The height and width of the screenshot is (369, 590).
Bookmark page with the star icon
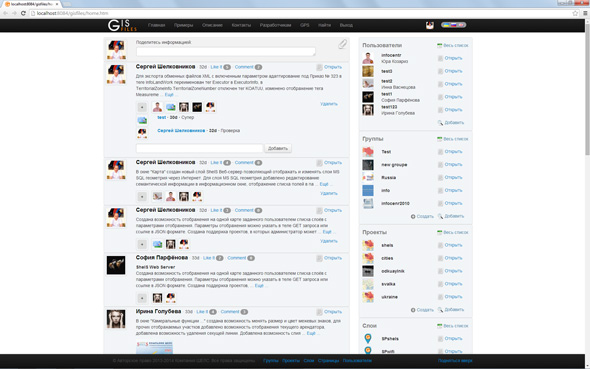click(x=575, y=13)
